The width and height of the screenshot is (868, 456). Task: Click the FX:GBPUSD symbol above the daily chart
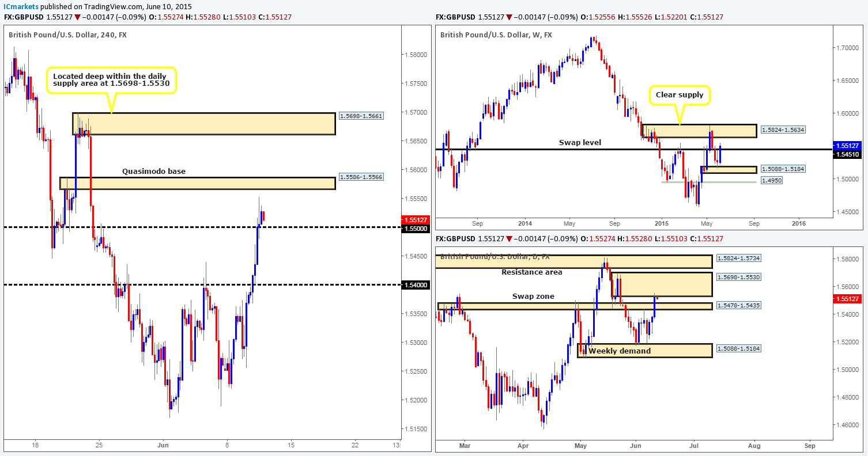pos(455,238)
